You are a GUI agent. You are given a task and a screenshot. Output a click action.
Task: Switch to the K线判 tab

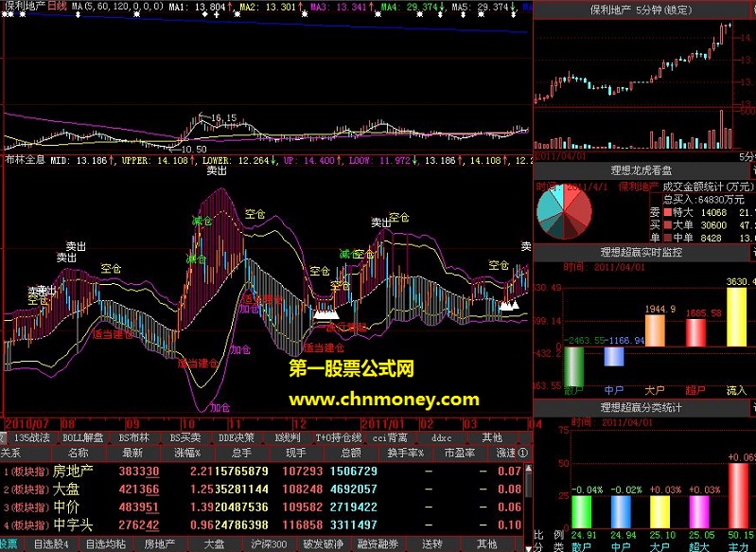[288, 437]
